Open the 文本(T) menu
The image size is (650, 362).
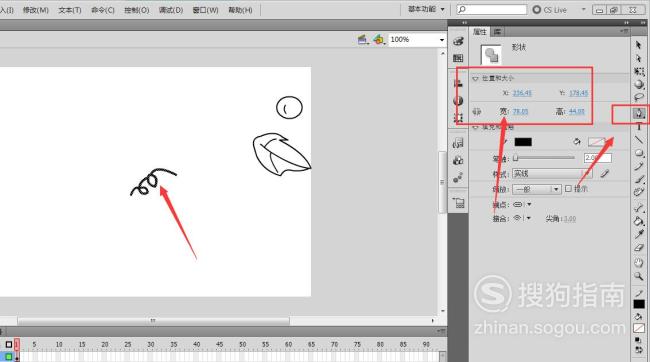click(70, 10)
